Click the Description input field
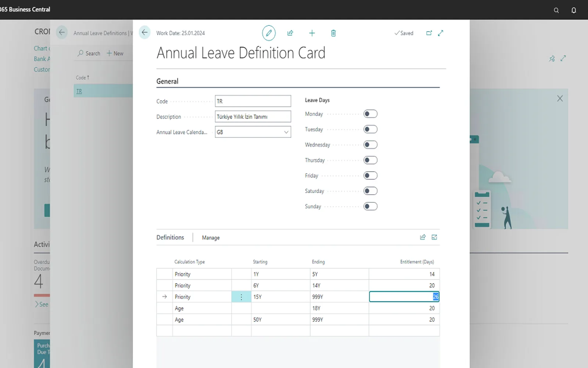This screenshot has height=368, width=588. point(253,117)
